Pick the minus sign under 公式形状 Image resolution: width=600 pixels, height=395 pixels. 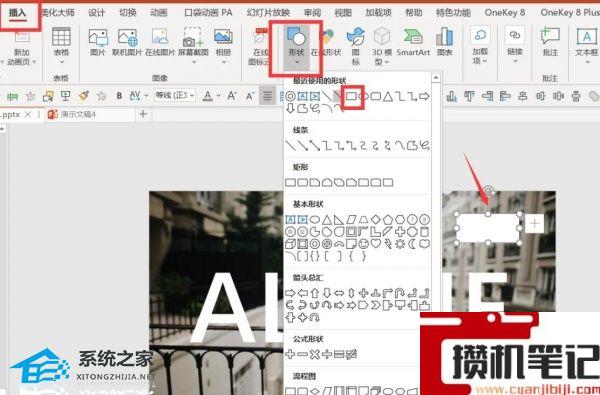tap(302, 354)
